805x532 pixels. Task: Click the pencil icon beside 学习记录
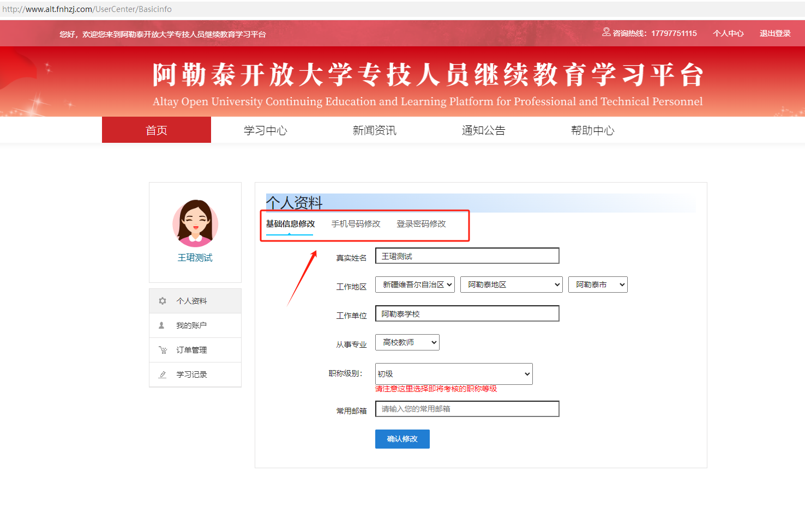coord(163,374)
